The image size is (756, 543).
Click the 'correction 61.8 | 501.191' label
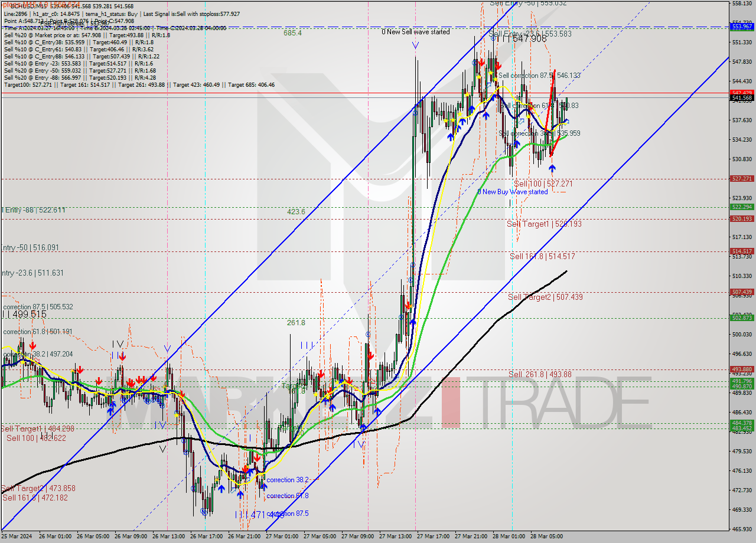coord(38,332)
